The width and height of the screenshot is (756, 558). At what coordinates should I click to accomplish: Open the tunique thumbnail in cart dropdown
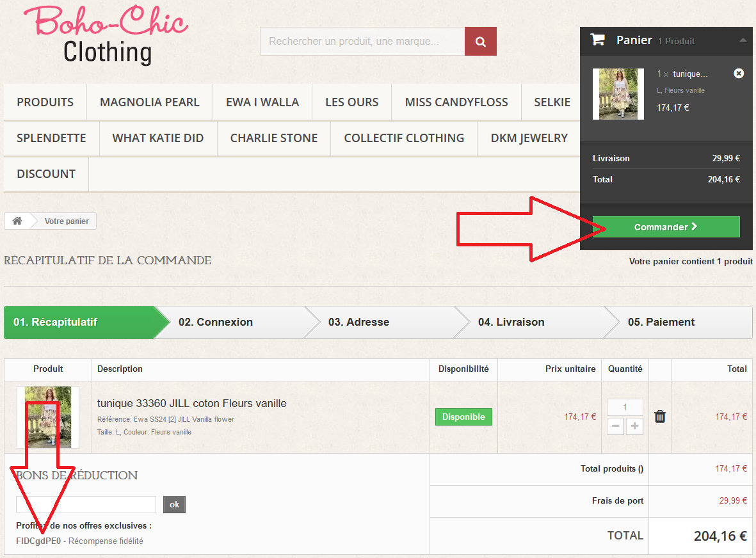coord(618,94)
